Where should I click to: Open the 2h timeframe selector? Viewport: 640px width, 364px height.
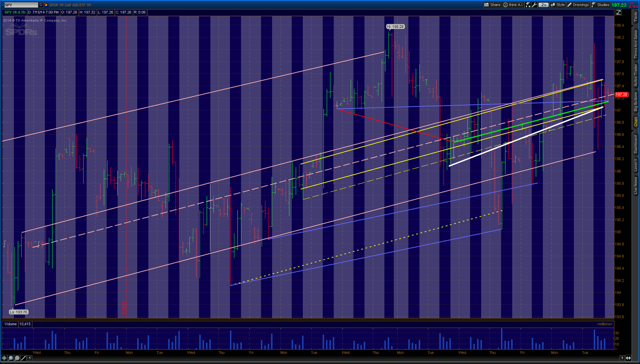pos(543,5)
